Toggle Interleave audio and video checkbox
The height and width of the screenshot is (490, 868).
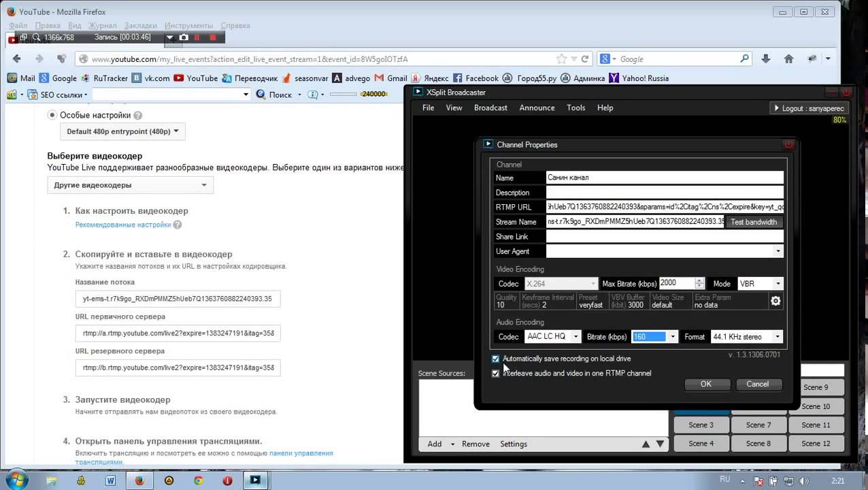tap(495, 373)
